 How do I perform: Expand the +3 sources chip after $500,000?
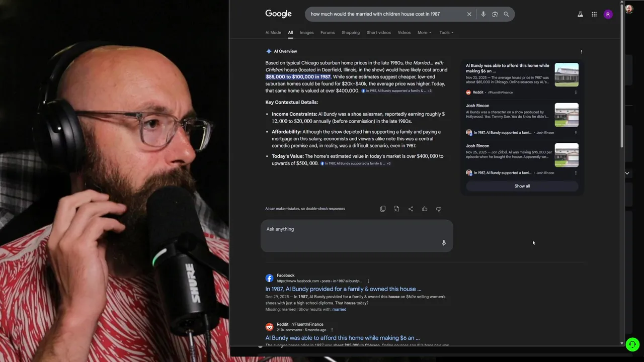(388, 163)
